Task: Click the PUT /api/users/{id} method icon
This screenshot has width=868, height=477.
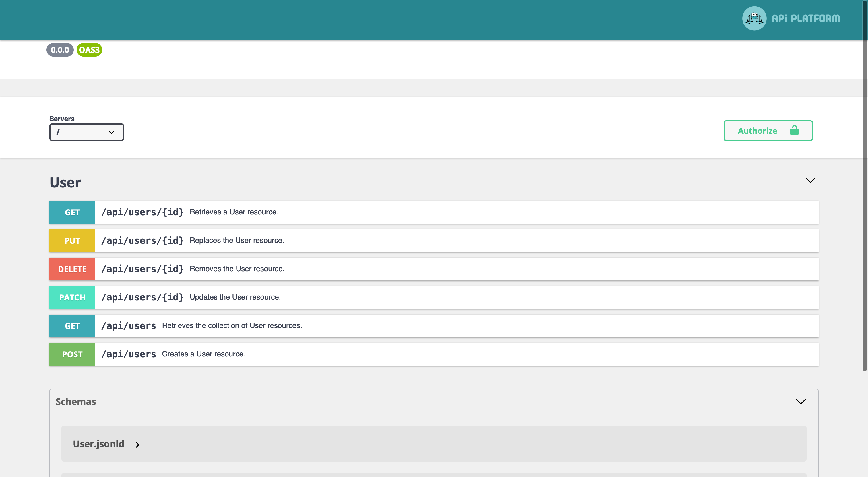Action: 72,240
